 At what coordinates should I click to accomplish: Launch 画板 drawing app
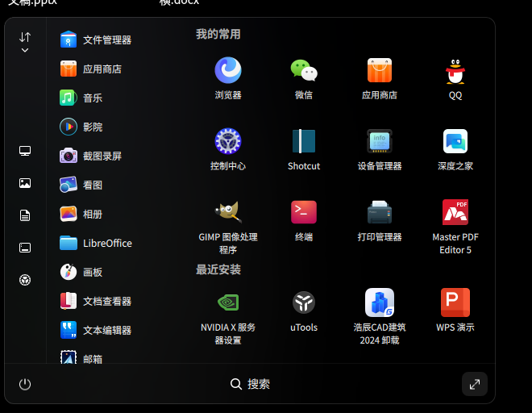pyautogui.click(x=81, y=272)
